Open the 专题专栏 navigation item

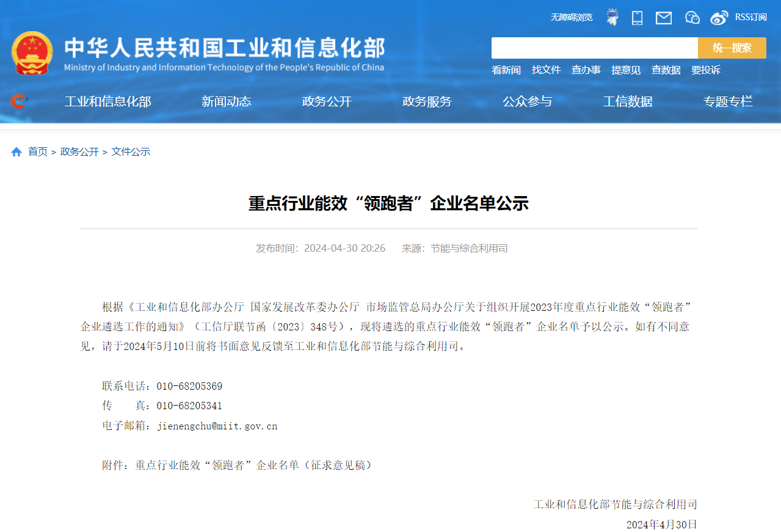728,101
